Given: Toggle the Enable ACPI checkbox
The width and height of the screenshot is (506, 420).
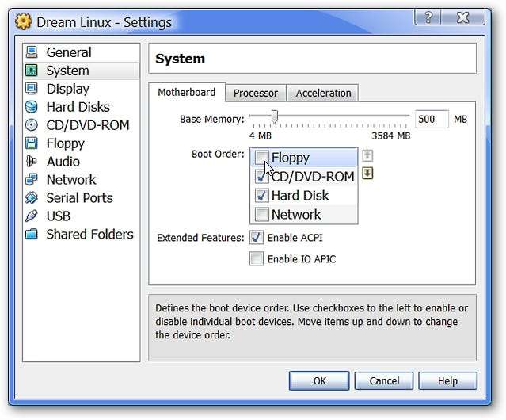Looking at the screenshot, I should click(257, 238).
